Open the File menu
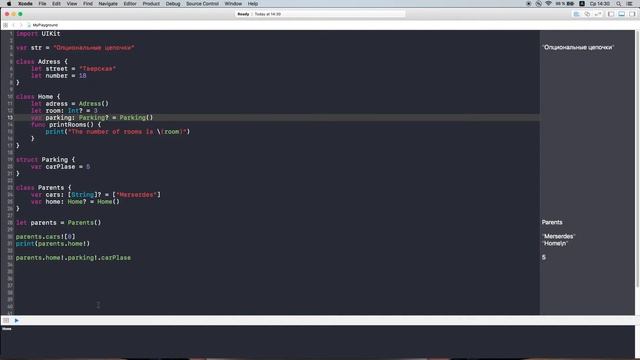The image size is (640, 360). coord(42,4)
